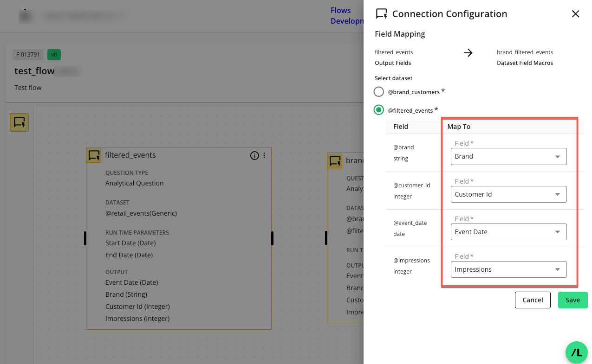Expand the Impressions mapping dropdown
This screenshot has height=364, width=592.
pyautogui.click(x=508, y=269)
